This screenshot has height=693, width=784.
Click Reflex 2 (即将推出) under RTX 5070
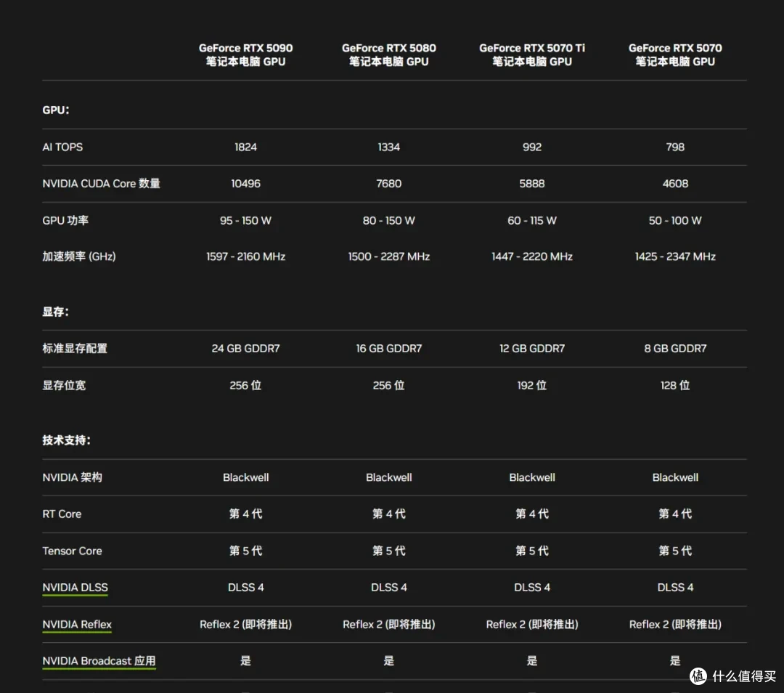click(x=675, y=625)
